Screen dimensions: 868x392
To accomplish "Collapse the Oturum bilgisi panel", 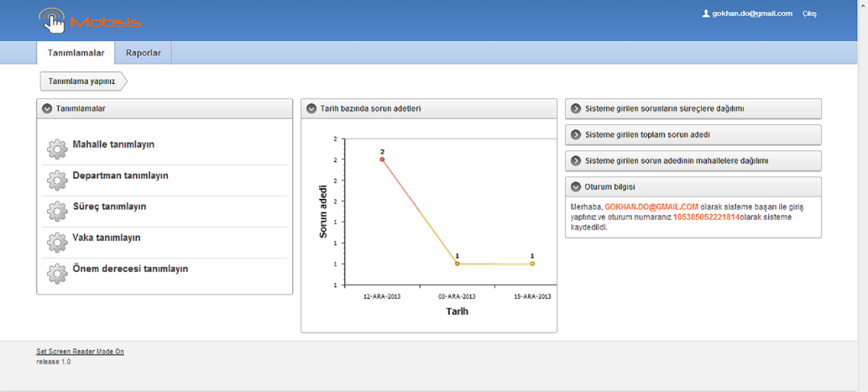I will [x=576, y=187].
